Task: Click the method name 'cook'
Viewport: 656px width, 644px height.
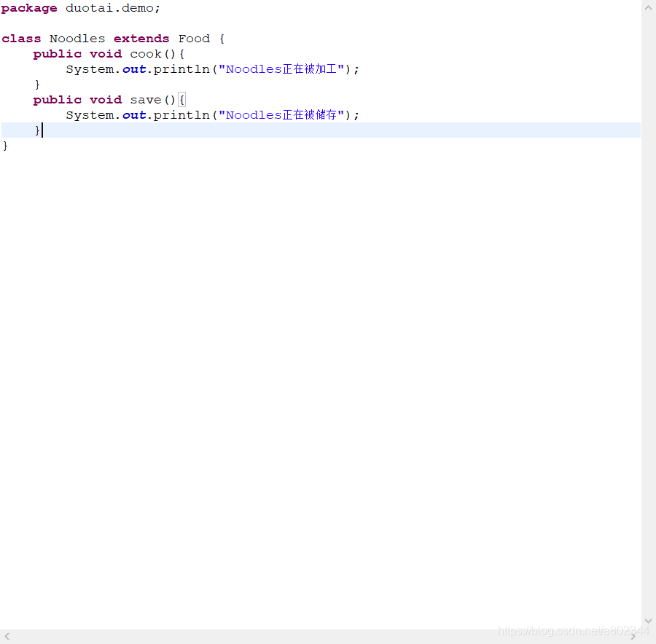Action: click(x=146, y=54)
